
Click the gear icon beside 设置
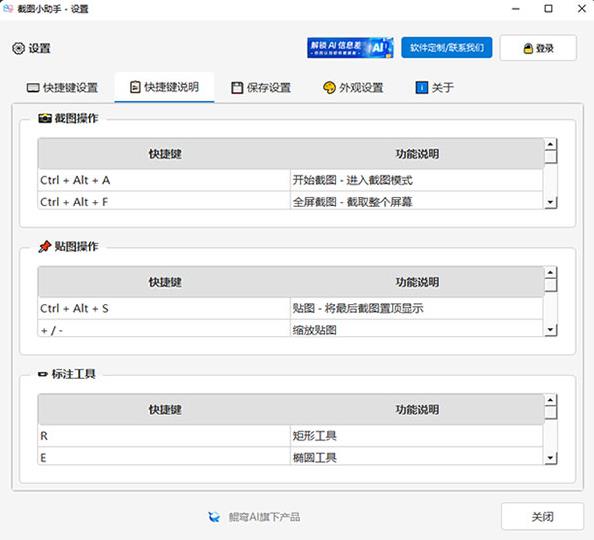18,49
